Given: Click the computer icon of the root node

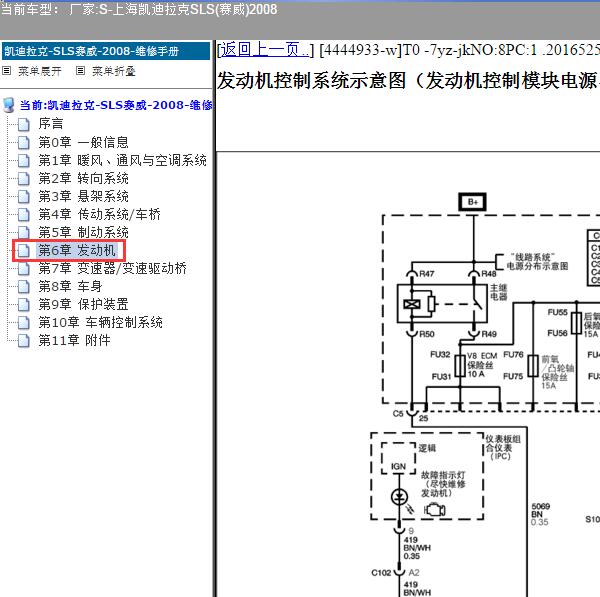Looking at the screenshot, I should click(x=9, y=105).
